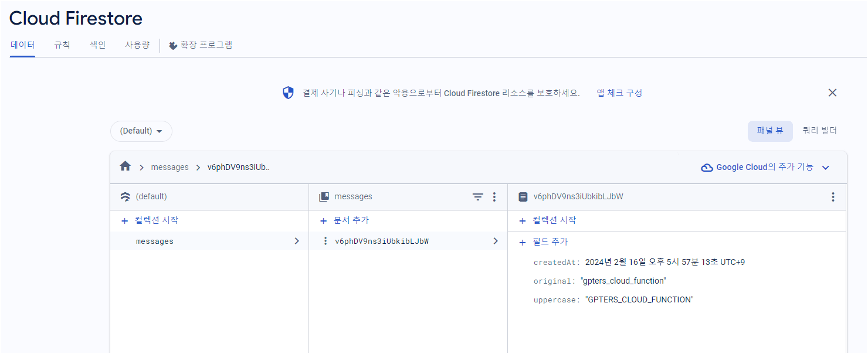Open filter icon in messages column
868x354 pixels.
(478, 197)
